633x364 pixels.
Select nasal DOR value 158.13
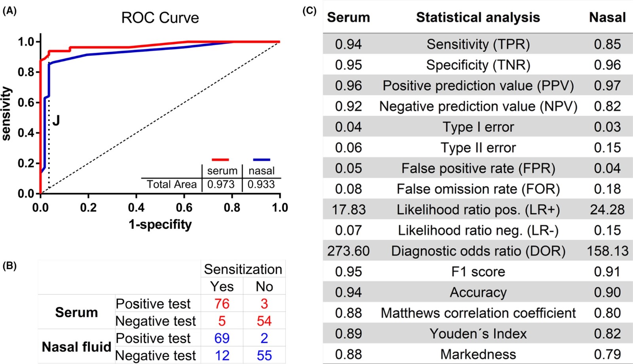(x=607, y=251)
